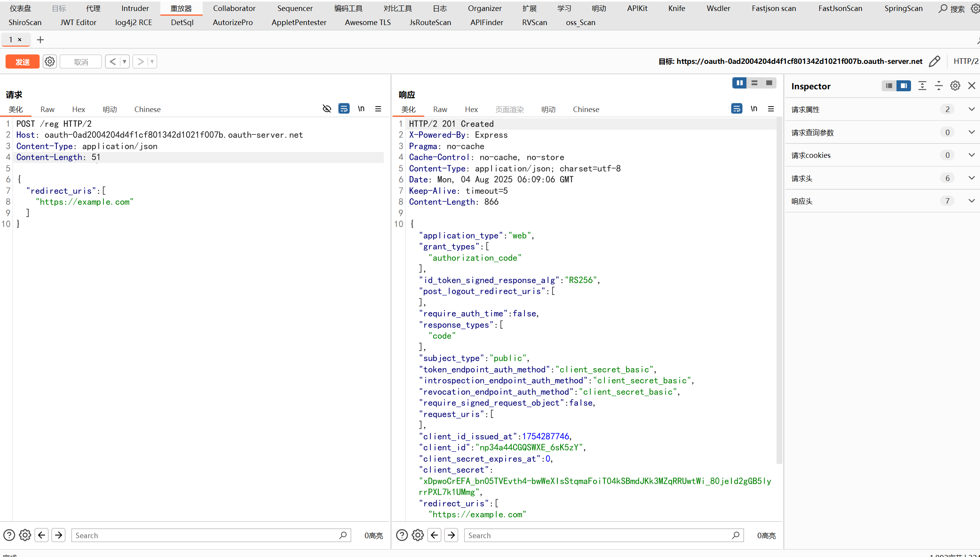Add a new Repeater tab with plus

pos(40,40)
